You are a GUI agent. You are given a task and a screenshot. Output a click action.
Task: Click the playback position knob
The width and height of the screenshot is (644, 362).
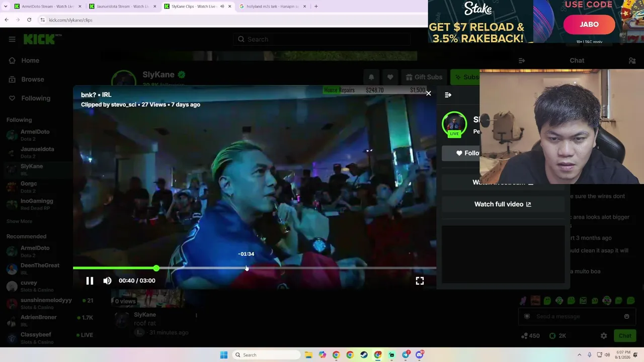pos(156,268)
